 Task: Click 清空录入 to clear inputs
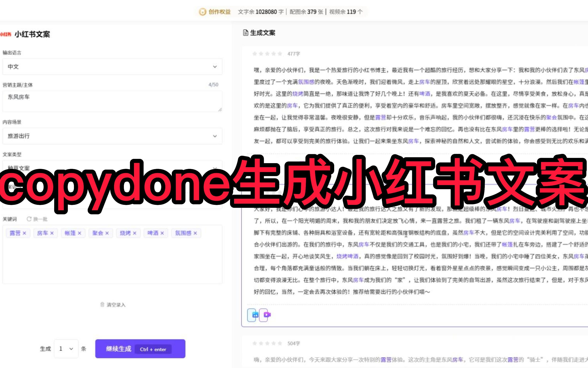116,305
